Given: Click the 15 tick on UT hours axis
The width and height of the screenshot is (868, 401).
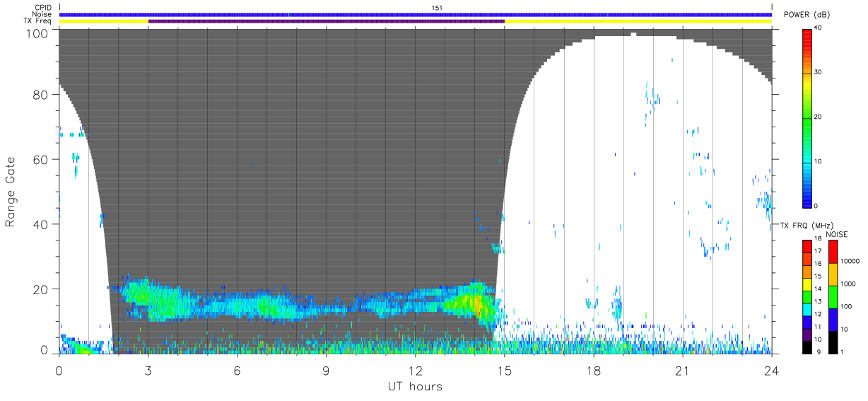Looking at the screenshot, I should click(x=505, y=370).
